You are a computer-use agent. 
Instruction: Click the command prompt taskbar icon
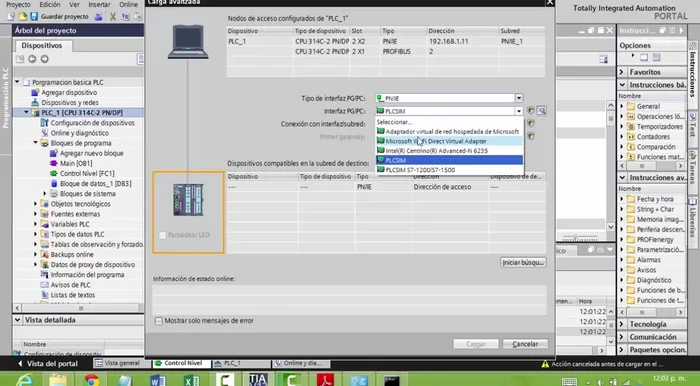point(392,381)
